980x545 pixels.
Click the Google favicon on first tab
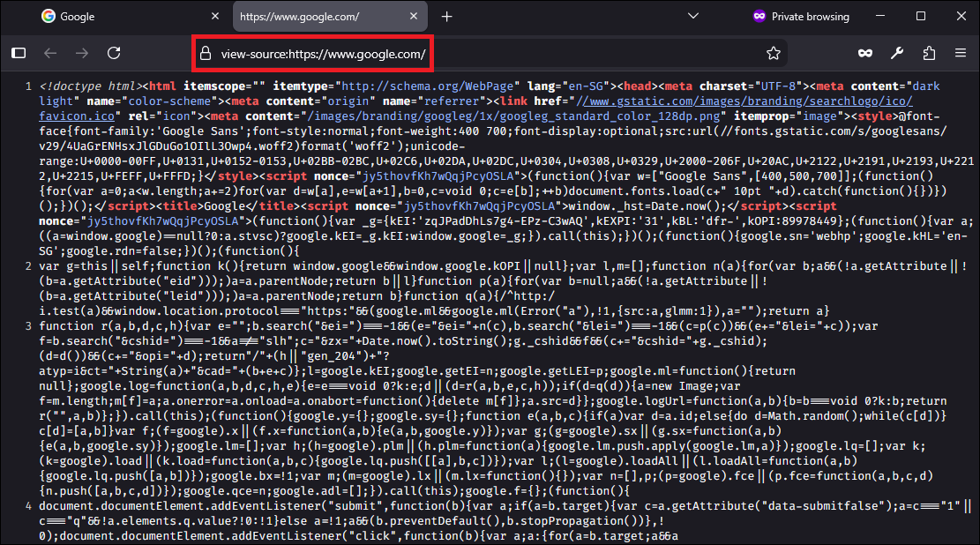pos(49,16)
